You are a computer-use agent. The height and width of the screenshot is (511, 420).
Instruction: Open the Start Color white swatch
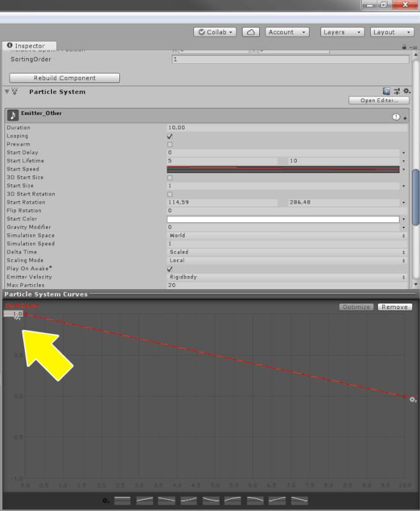click(x=283, y=219)
